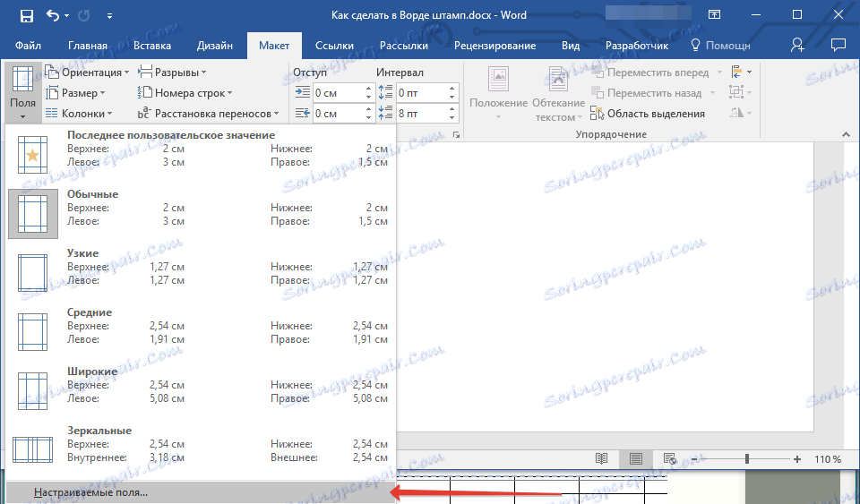Screen dimensions: 860x504
Task: Open the undo history dropdown arrow
Action: [67, 16]
